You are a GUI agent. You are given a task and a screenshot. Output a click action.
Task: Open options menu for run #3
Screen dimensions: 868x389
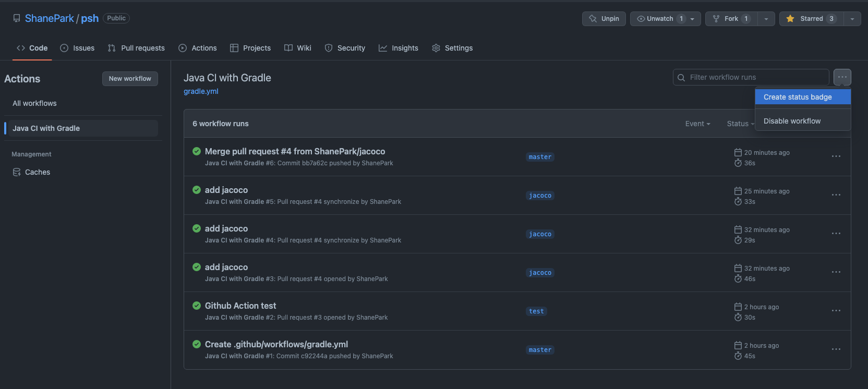(836, 272)
